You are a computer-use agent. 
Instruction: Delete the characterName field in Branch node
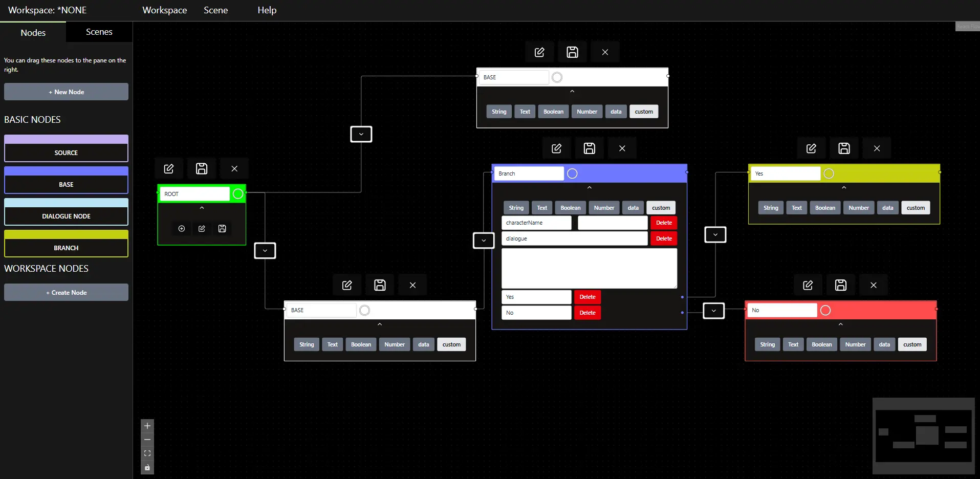(663, 223)
